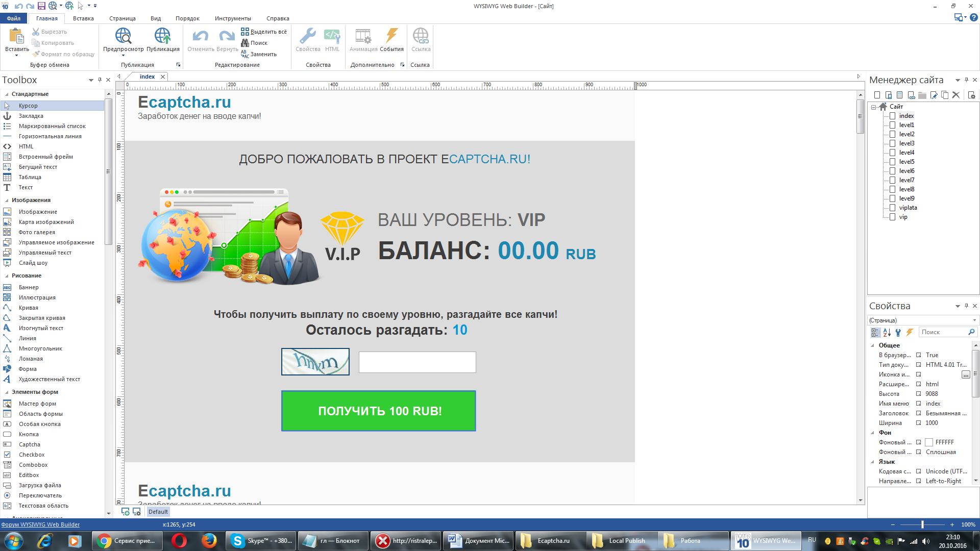The height and width of the screenshot is (551, 980).
Task: Click new page from template icon in Site Manager
Action: [x=899, y=95]
